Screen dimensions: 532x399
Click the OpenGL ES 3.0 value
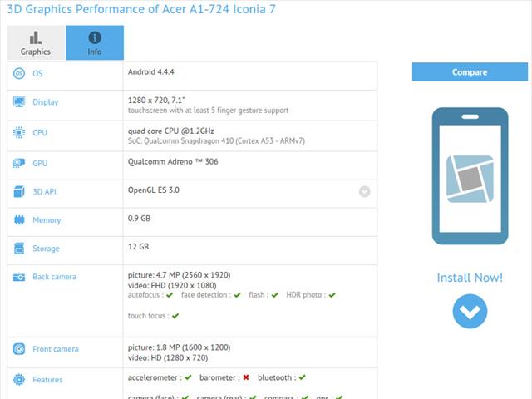tap(154, 190)
